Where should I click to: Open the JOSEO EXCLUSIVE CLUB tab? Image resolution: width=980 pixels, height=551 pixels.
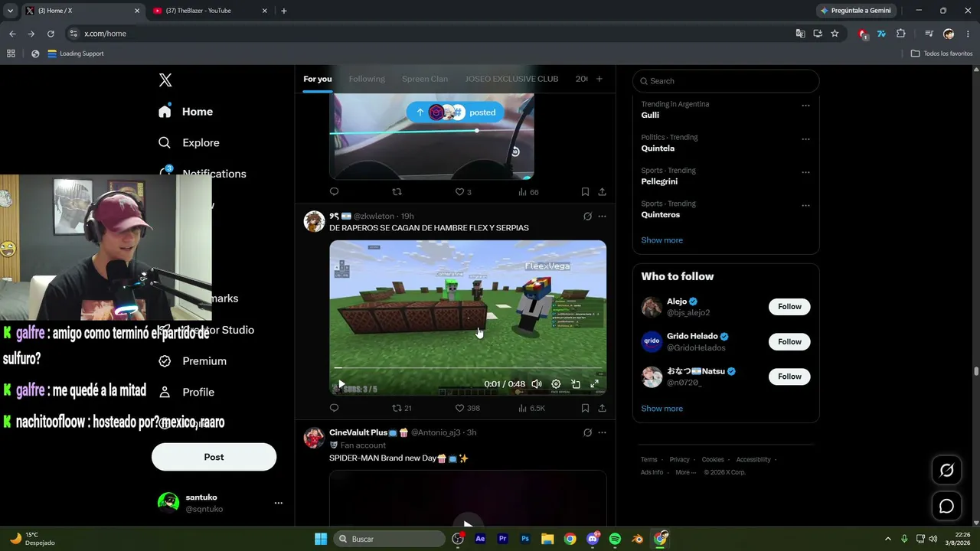pyautogui.click(x=511, y=79)
